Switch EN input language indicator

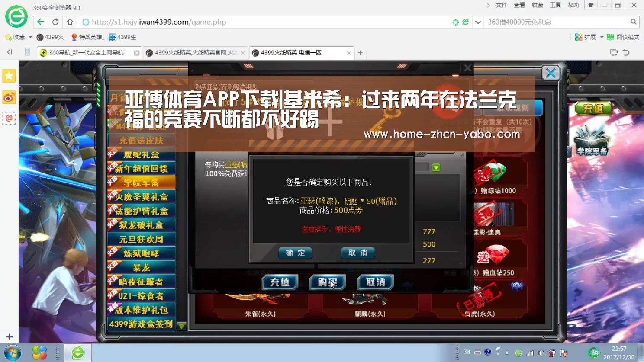pos(467,352)
